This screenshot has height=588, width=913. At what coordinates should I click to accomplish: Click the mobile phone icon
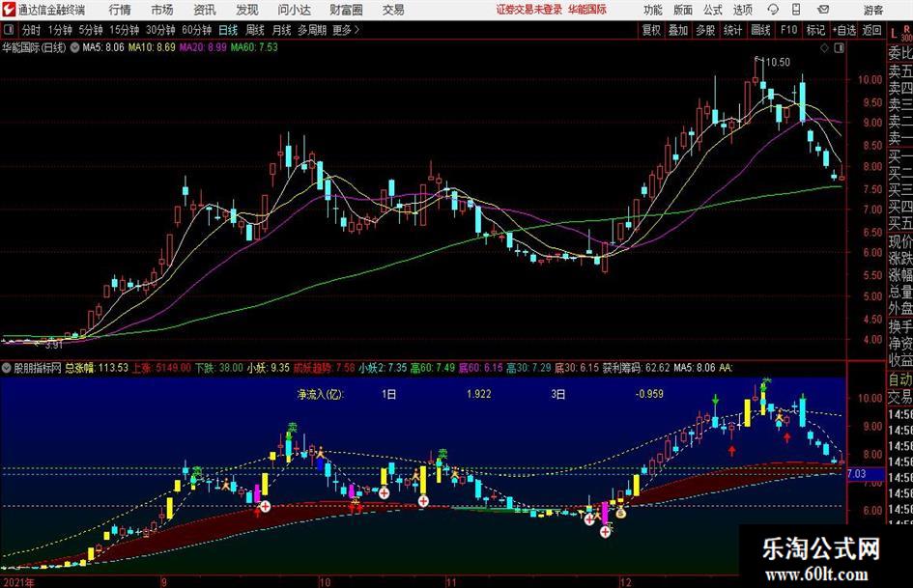tap(796, 10)
